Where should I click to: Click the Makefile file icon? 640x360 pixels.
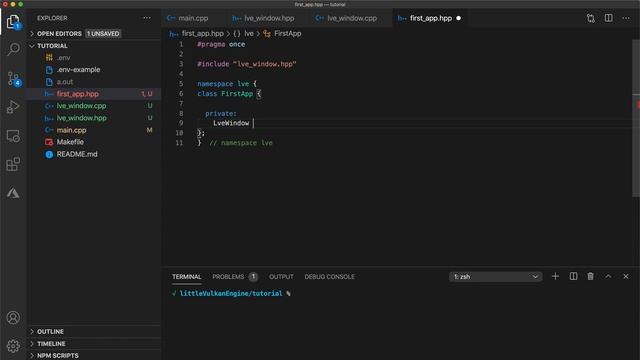pyautogui.click(x=49, y=142)
